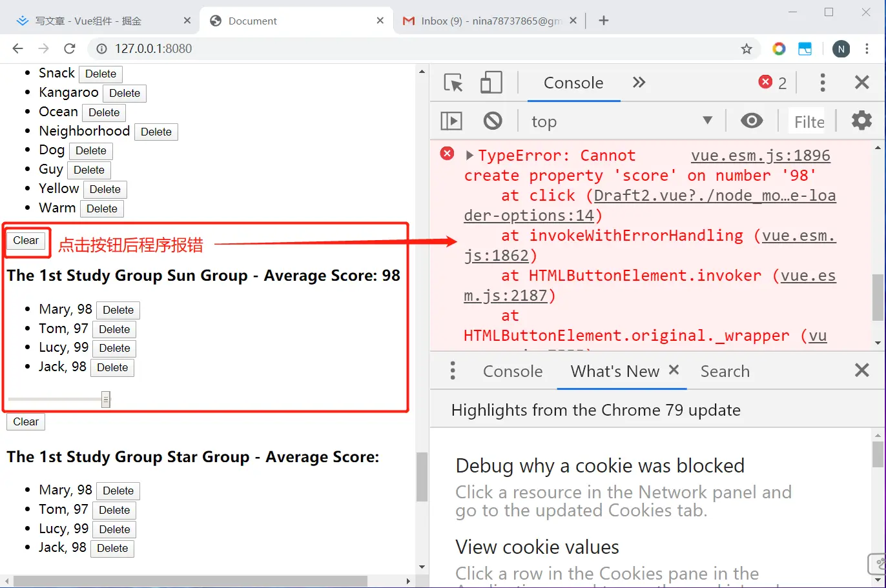The image size is (886, 588).
Task: Clear the console messages
Action: pos(493,121)
